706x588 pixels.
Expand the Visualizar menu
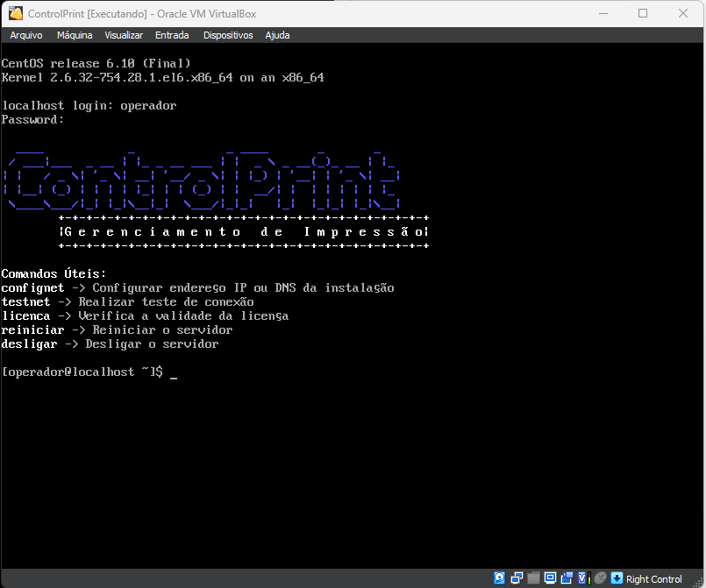point(124,35)
